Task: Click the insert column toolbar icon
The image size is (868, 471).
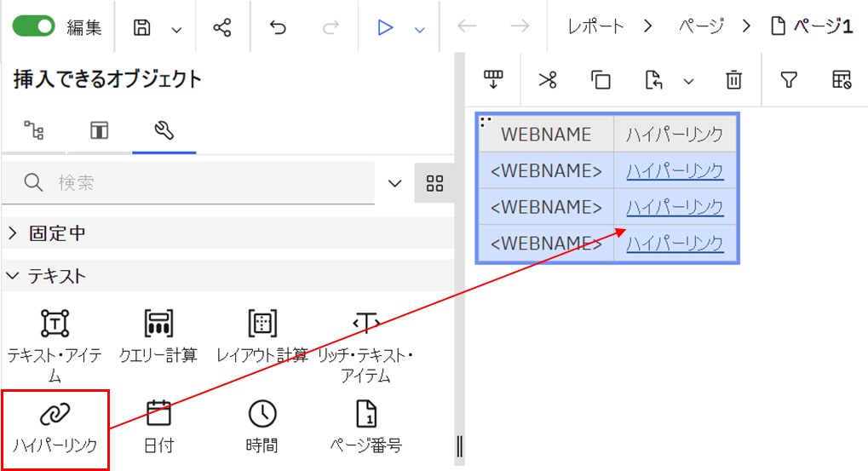Action: point(493,80)
